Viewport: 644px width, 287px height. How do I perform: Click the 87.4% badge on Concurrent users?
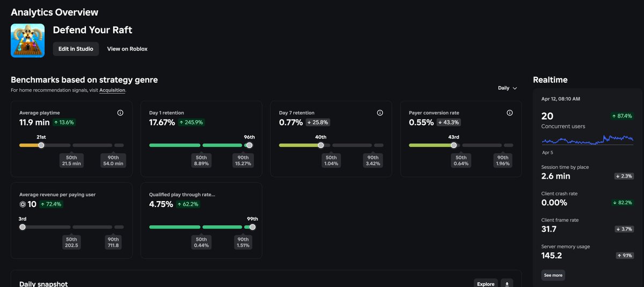[x=622, y=116]
